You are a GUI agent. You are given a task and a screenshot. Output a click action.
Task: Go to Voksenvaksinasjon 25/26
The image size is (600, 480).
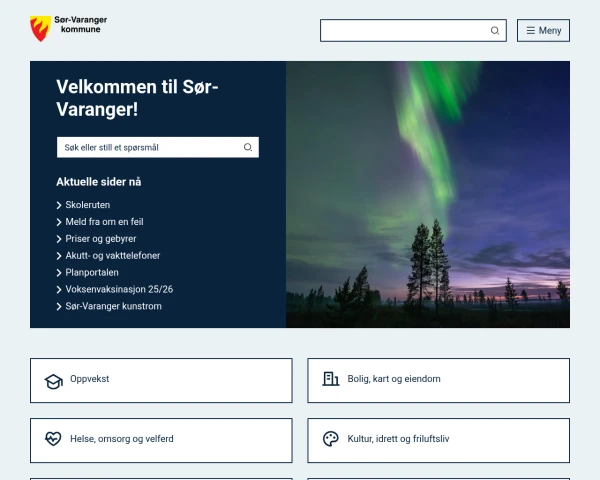point(118,290)
